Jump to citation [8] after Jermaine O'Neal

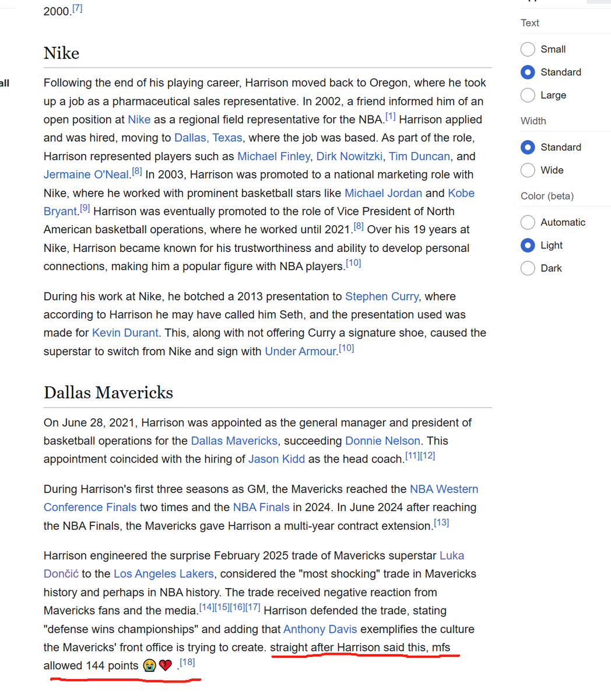tap(136, 171)
